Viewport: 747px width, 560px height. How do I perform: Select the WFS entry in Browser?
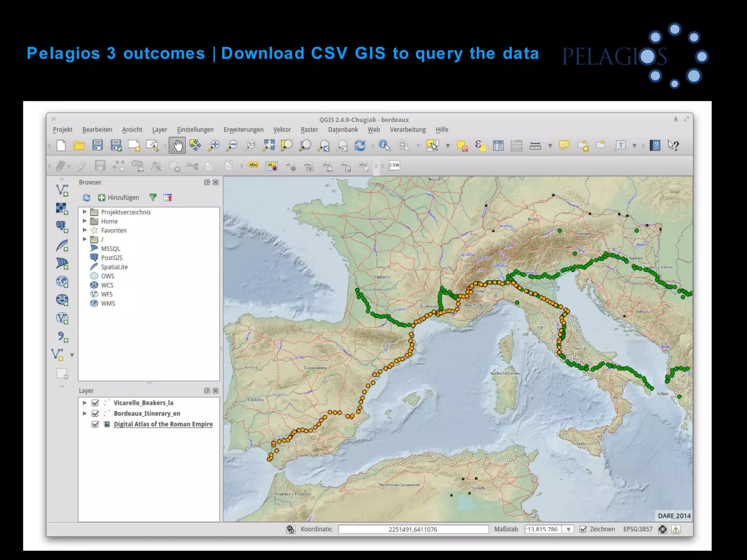click(x=107, y=294)
